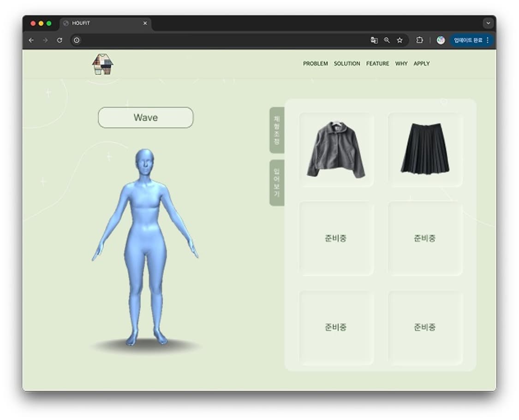Click the APPLY nav link
This screenshot has height=420, width=519.
tap(421, 64)
